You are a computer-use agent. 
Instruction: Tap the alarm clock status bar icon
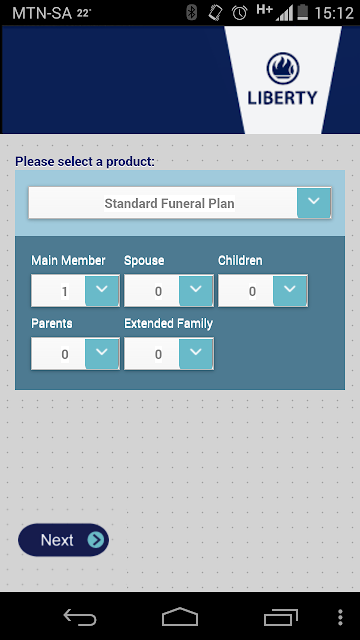coord(240,13)
